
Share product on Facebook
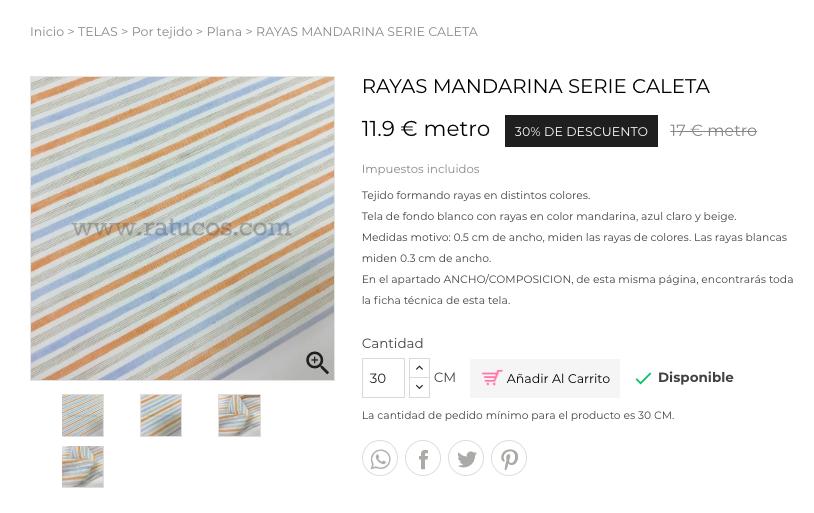coord(423,458)
